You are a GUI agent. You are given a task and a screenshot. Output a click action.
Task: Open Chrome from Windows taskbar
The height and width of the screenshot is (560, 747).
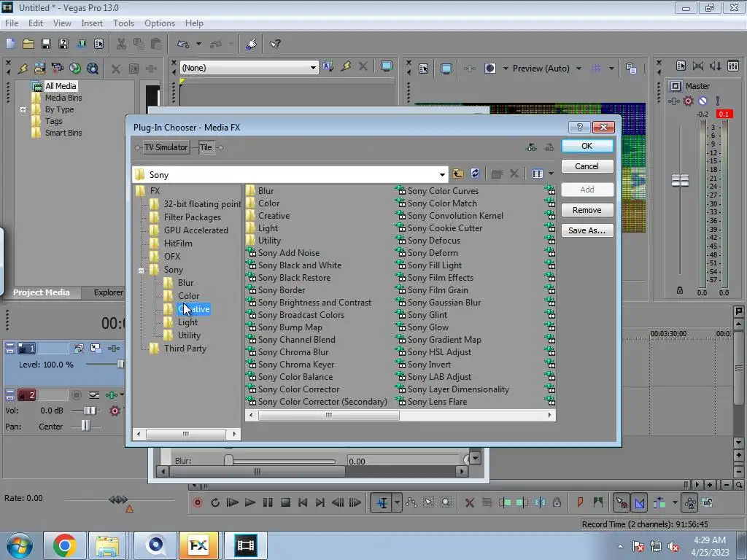pos(65,545)
